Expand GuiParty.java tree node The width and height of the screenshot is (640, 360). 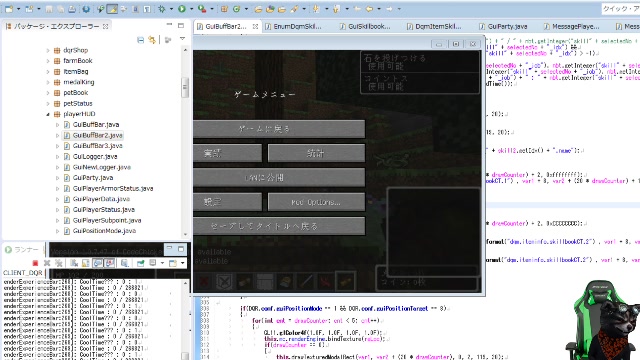[x=57, y=178]
